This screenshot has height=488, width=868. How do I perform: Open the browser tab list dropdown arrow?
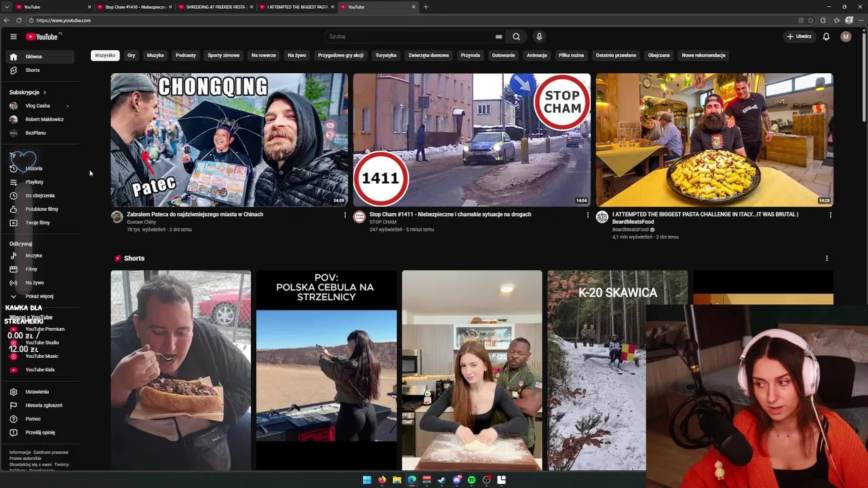(x=5, y=7)
